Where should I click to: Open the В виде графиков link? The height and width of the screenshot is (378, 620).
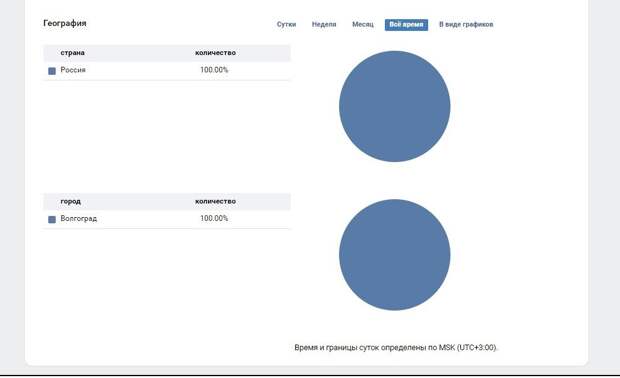(466, 25)
